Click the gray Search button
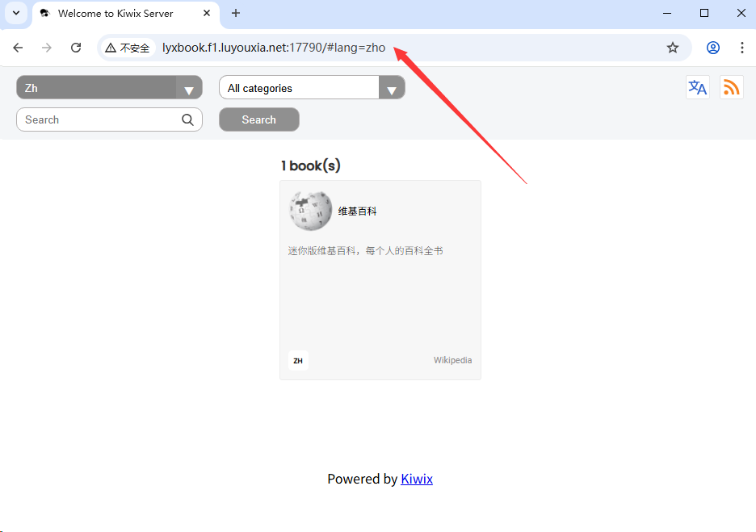This screenshot has height=532, width=756. click(259, 119)
